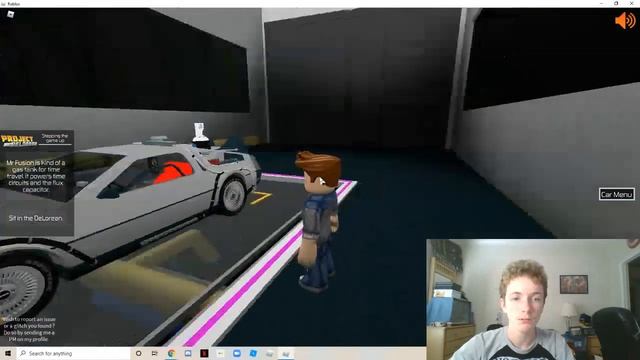Click the Mr. Fusion unit on the DeLorean
Screen dimensions: 640x360
point(200,135)
